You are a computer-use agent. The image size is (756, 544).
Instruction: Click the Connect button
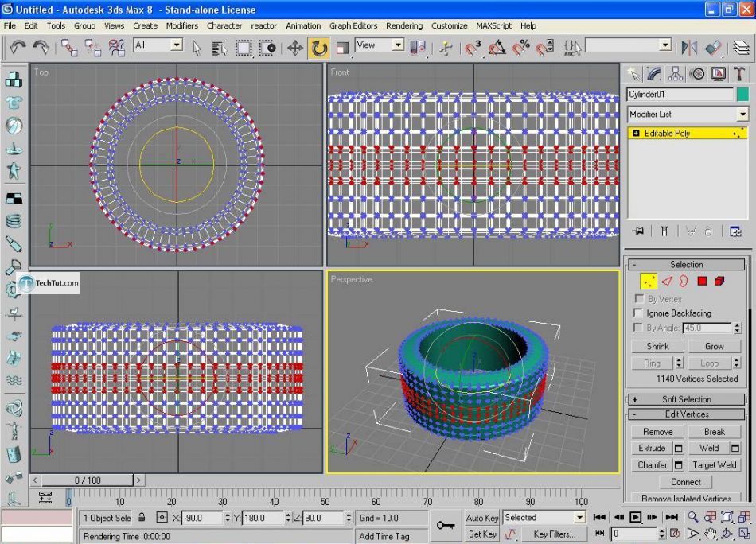point(686,482)
